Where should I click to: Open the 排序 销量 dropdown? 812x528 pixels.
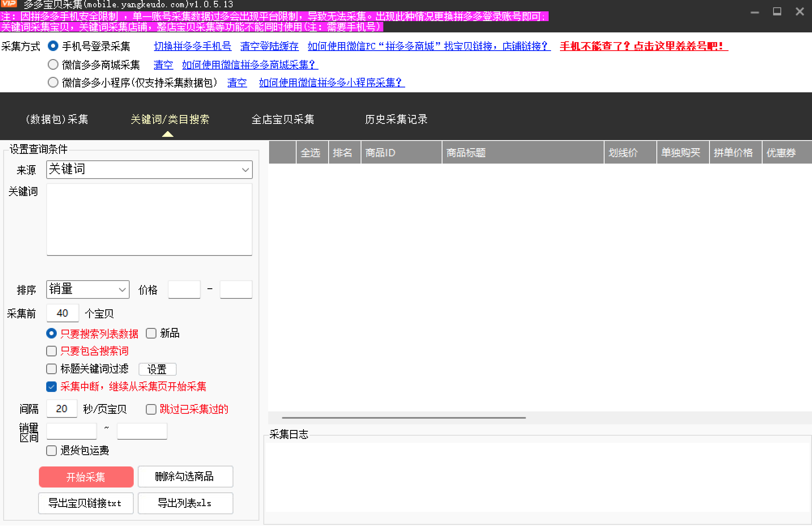88,290
